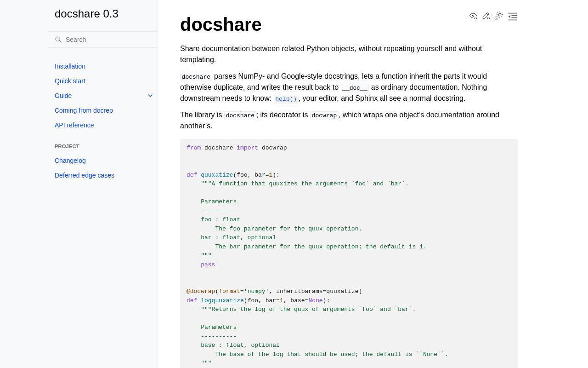This screenshot has height=368, width=588.
Task: Open Deferred edge cases page
Action: coord(85,175)
